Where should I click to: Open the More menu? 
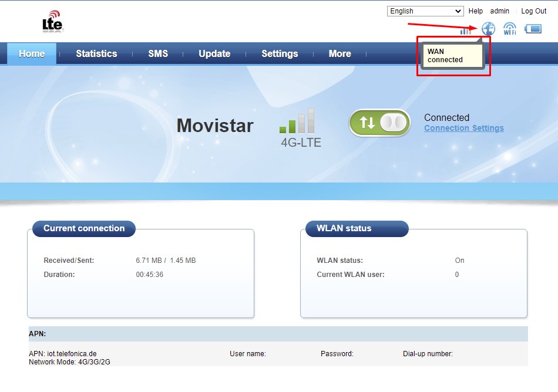click(x=340, y=53)
